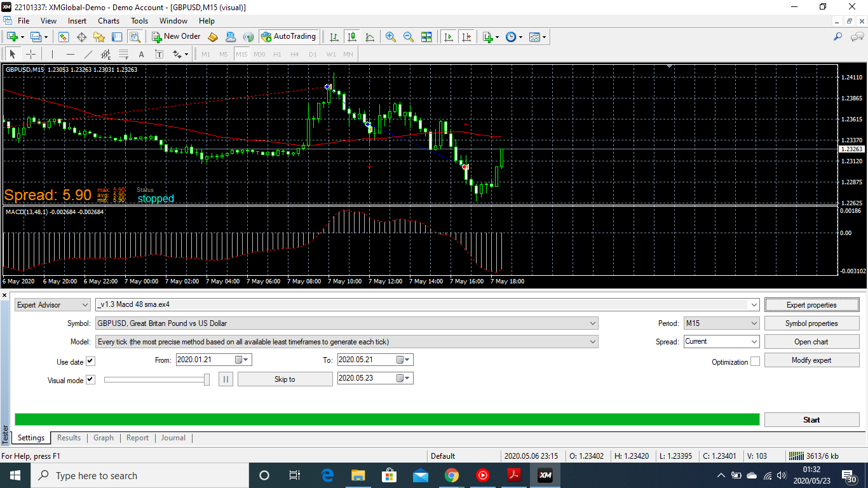Toggle the AutoTrading button
The width and height of the screenshot is (868, 488).
[288, 37]
